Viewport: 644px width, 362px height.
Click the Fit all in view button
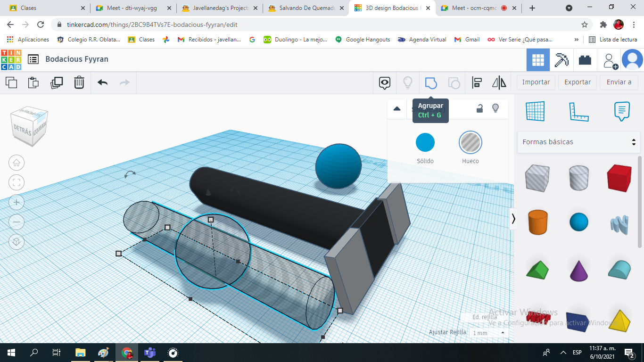pos(17,182)
